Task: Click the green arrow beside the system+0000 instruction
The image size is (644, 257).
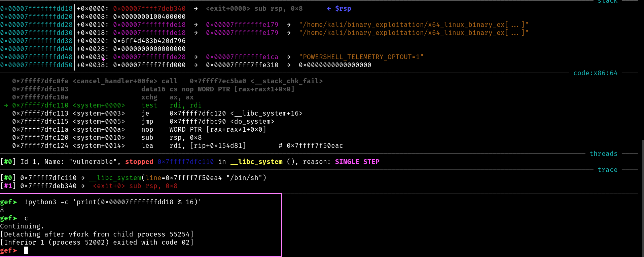Action: (x=6, y=105)
